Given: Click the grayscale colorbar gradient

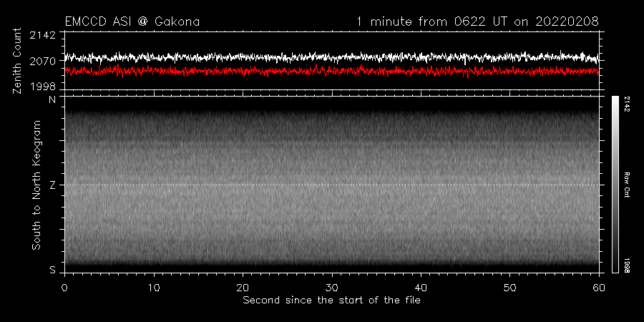Looking at the screenshot, I should click(x=615, y=185).
